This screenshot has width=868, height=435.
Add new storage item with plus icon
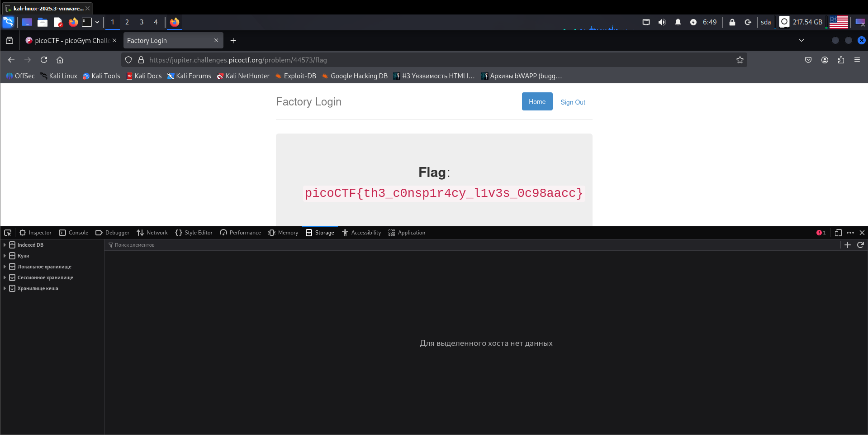pyautogui.click(x=848, y=245)
